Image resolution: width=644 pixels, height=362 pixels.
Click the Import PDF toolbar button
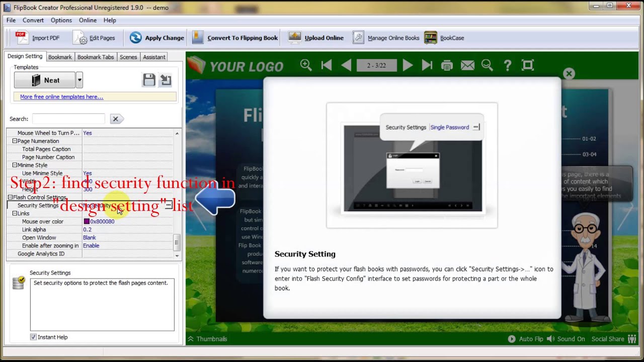(x=38, y=38)
